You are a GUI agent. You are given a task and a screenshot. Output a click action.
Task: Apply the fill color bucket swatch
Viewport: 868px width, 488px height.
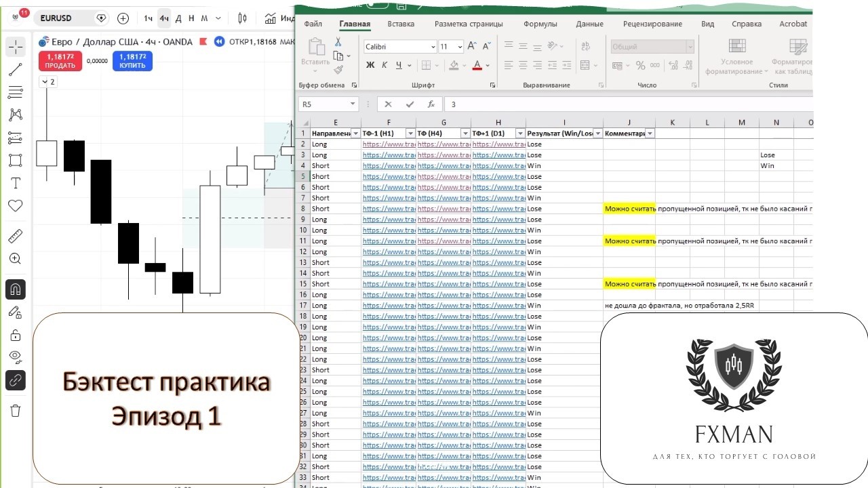tap(454, 65)
